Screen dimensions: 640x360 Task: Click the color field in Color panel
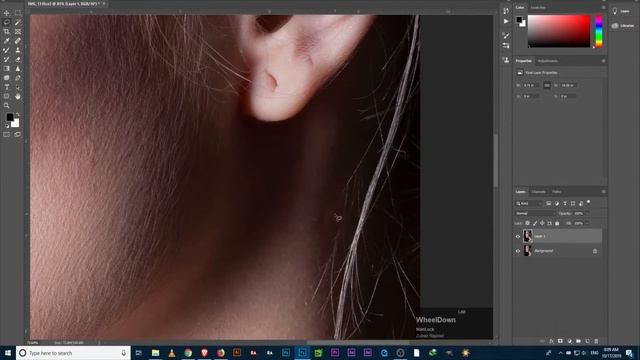coord(559,31)
